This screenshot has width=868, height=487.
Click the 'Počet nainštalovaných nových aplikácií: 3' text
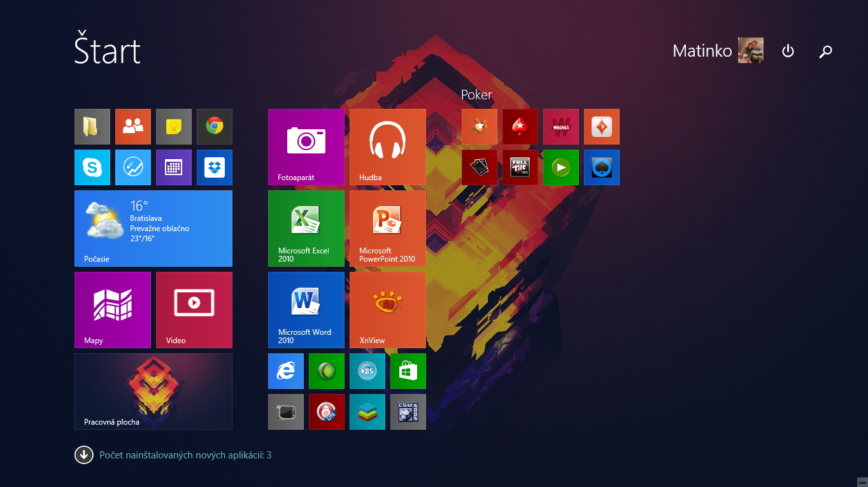tap(185, 455)
